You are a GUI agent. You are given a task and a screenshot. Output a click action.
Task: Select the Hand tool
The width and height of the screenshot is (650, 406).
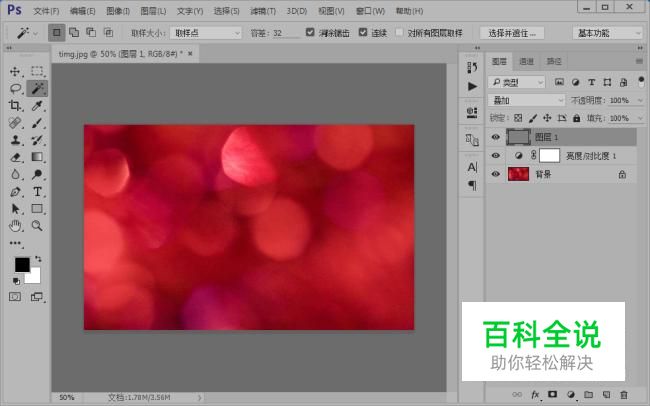click(x=15, y=226)
